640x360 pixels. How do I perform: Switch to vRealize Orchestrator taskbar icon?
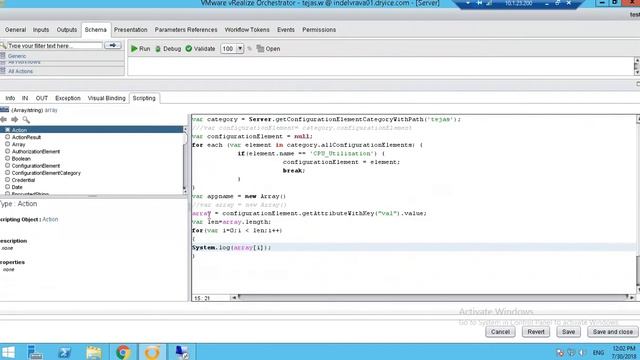point(152,352)
